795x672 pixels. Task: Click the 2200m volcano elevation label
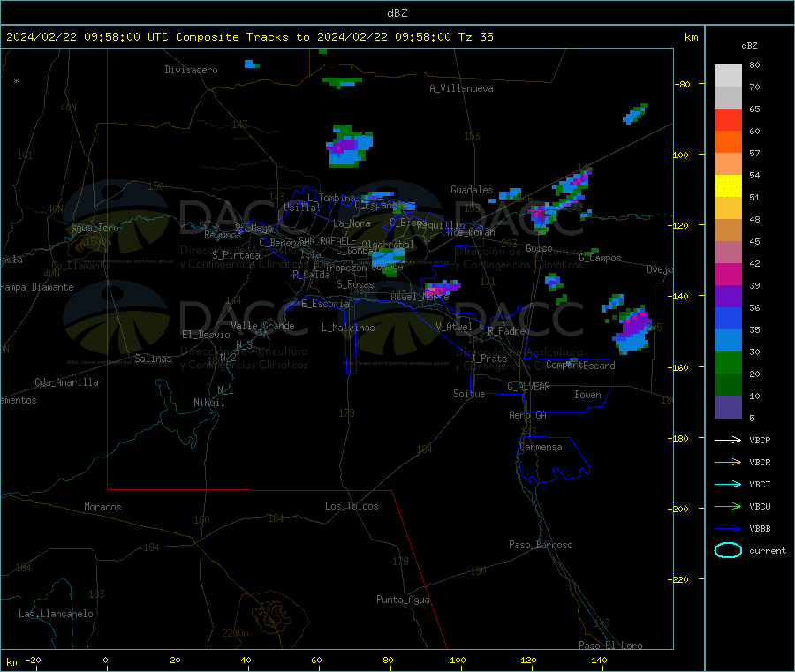(235, 633)
